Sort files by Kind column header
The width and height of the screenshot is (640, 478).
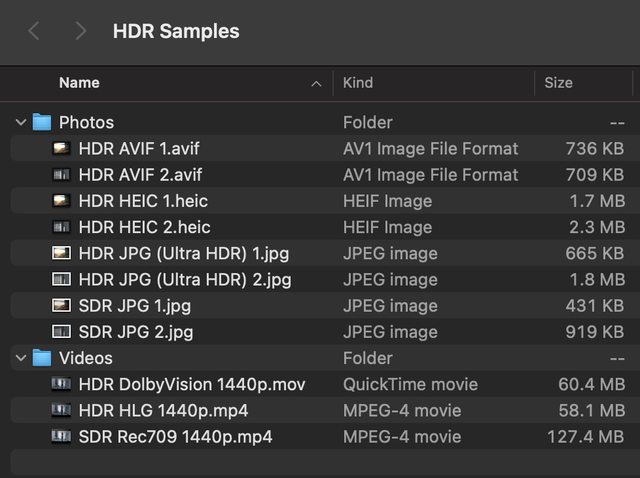[360, 83]
